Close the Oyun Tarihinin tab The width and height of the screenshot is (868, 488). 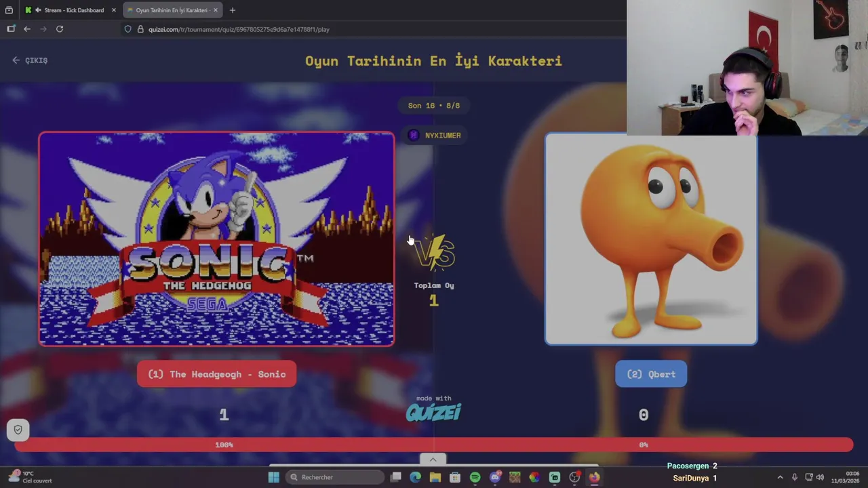coord(216,10)
